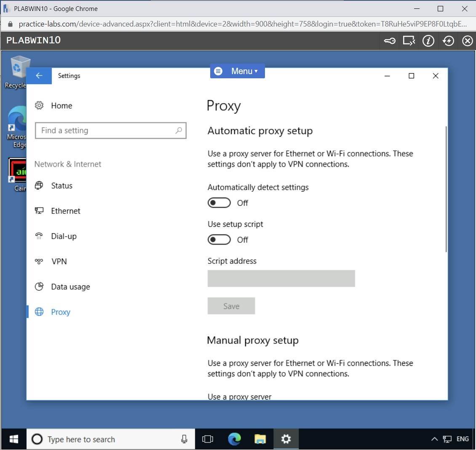
Task: Click the screen resize icon in the toolbar
Action: pyautogui.click(x=408, y=40)
